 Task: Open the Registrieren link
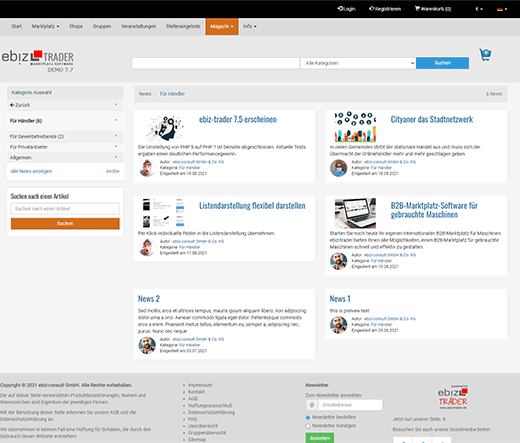tap(385, 9)
